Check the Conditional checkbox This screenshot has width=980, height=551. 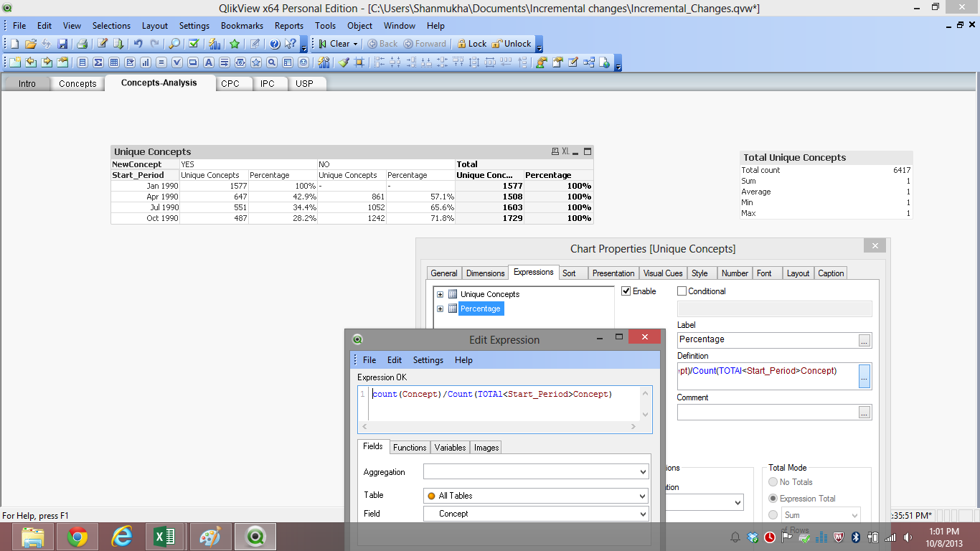tap(682, 291)
